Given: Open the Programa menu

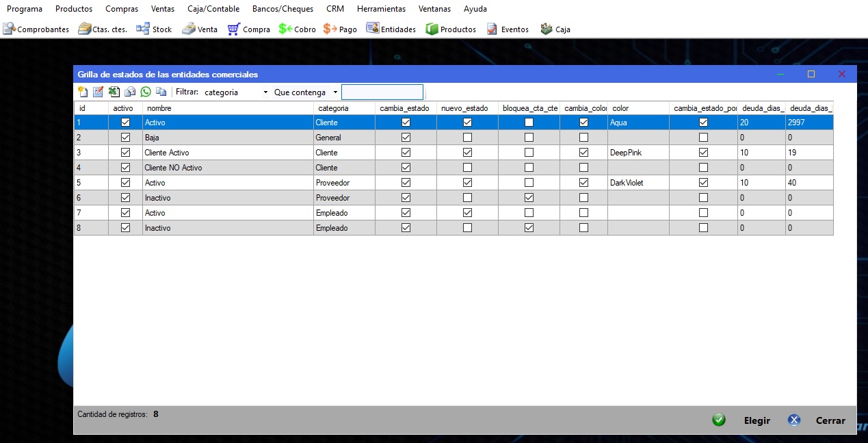Looking at the screenshot, I should pos(25,9).
